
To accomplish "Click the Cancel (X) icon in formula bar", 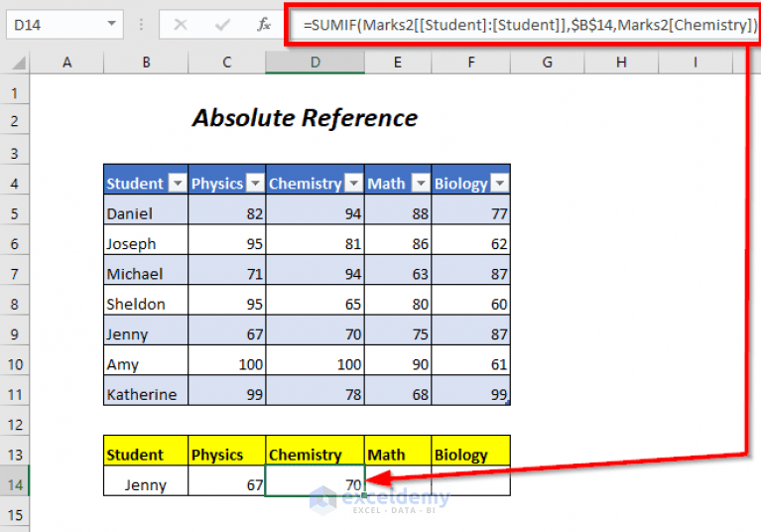I will pos(181,24).
